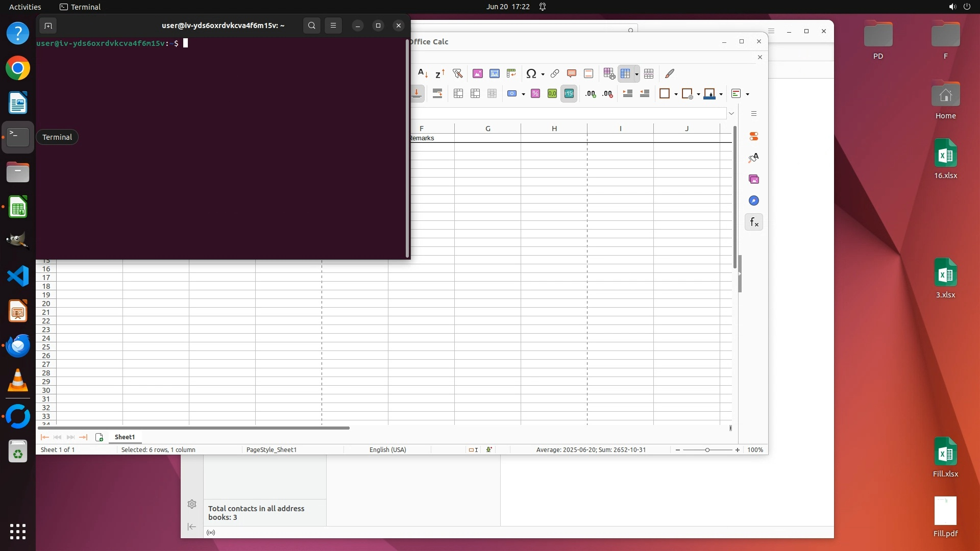The width and height of the screenshot is (980, 551).
Task: Click the Activities button
Action: [25, 7]
